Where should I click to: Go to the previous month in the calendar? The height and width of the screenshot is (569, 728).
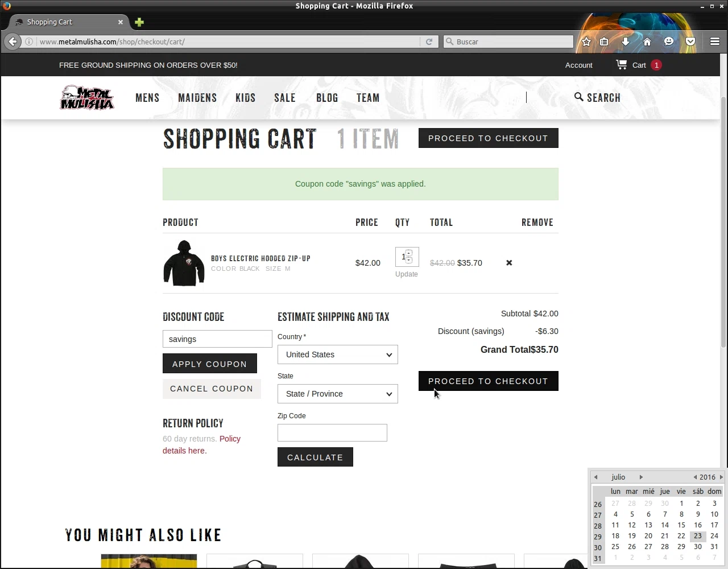(595, 477)
